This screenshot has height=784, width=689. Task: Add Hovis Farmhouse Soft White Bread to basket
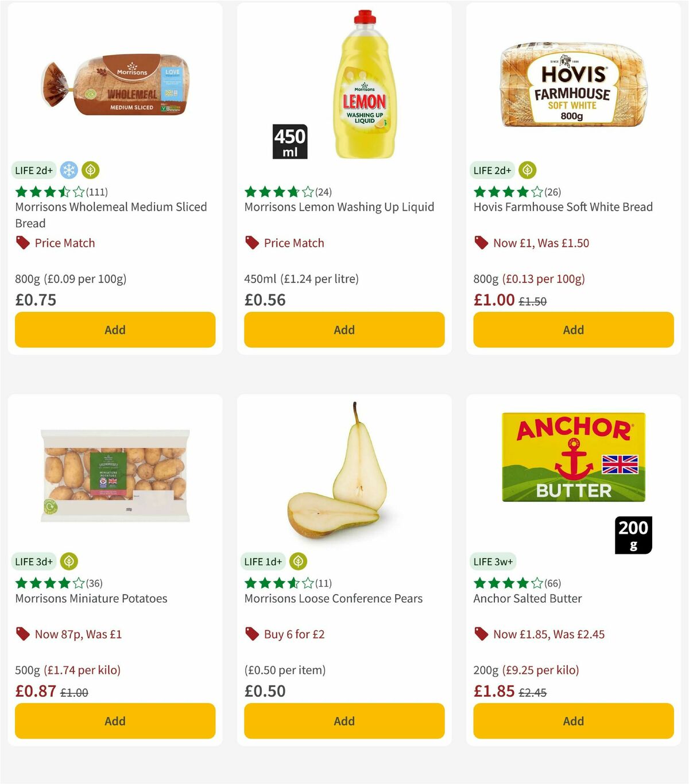click(573, 329)
